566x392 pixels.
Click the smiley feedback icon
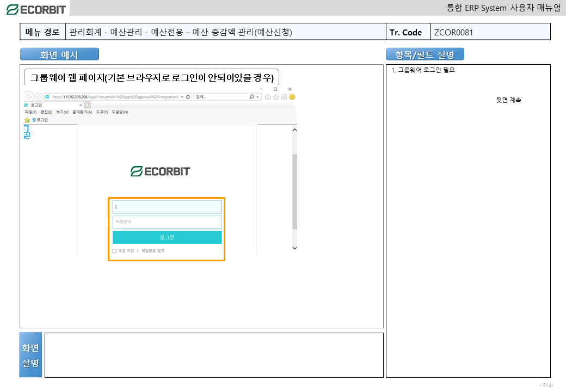coord(292,97)
